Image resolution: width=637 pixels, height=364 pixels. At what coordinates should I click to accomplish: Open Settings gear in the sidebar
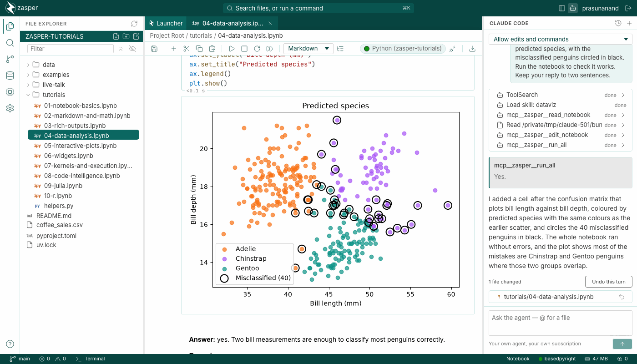pyautogui.click(x=10, y=108)
